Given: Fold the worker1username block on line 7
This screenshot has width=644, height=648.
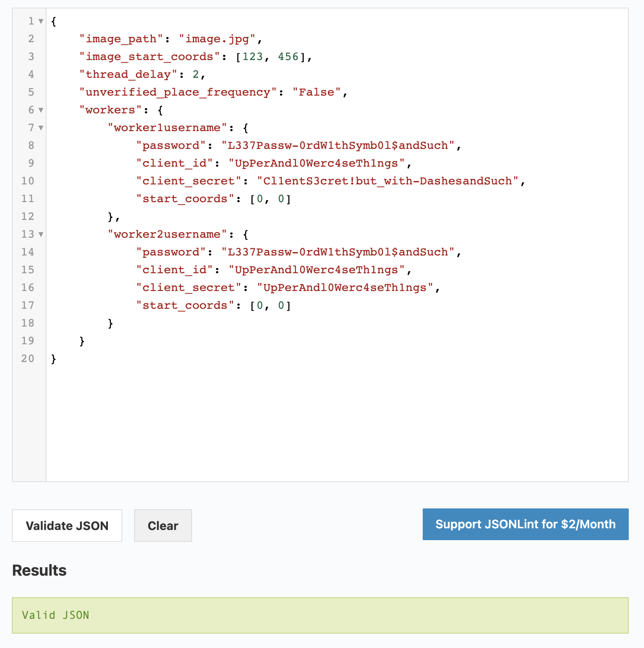Looking at the screenshot, I should pyautogui.click(x=41, y=128).
